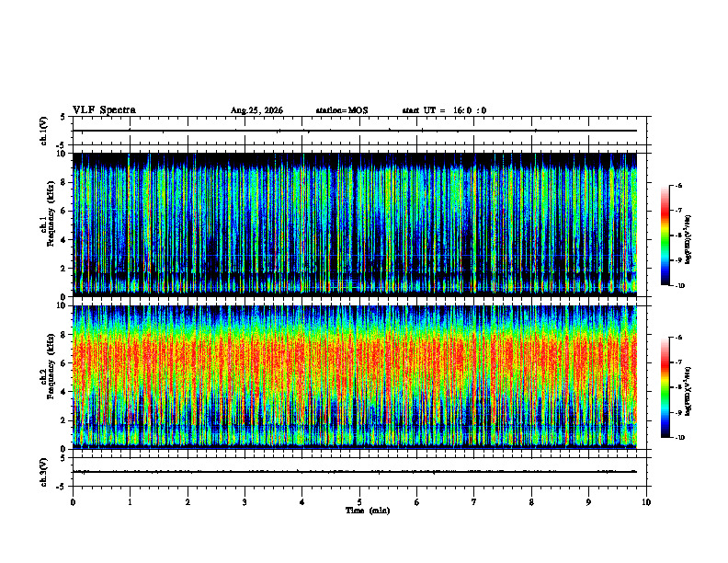The height and width of the screenshot is (563, 728).
Task: Click the Time (min) axis title
Action: coord(368,511)
